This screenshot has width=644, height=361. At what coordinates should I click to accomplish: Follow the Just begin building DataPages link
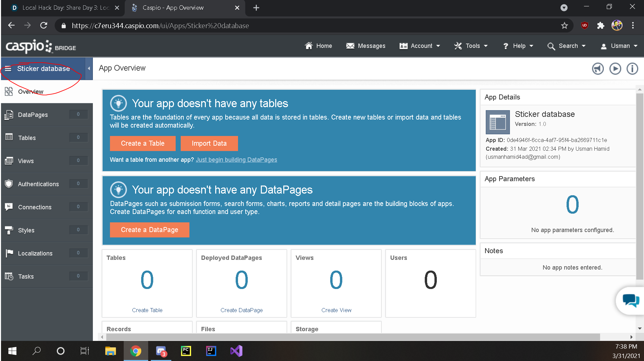tap(236, 160)
